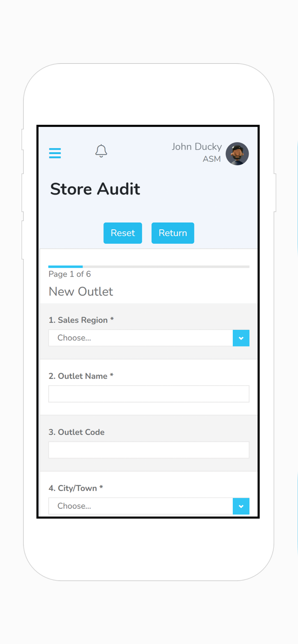Click the Return button

(173, 233)
